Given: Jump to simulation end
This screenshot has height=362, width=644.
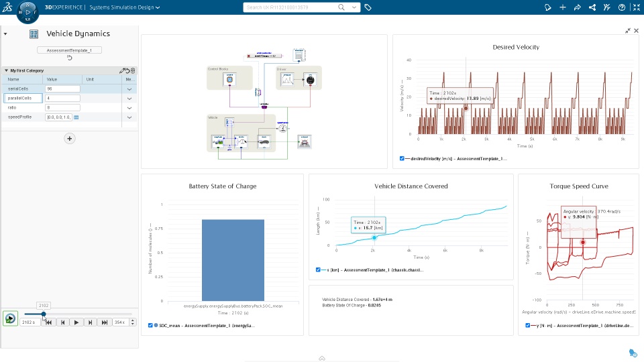Looking at the screenshot, I should (105, 322).
